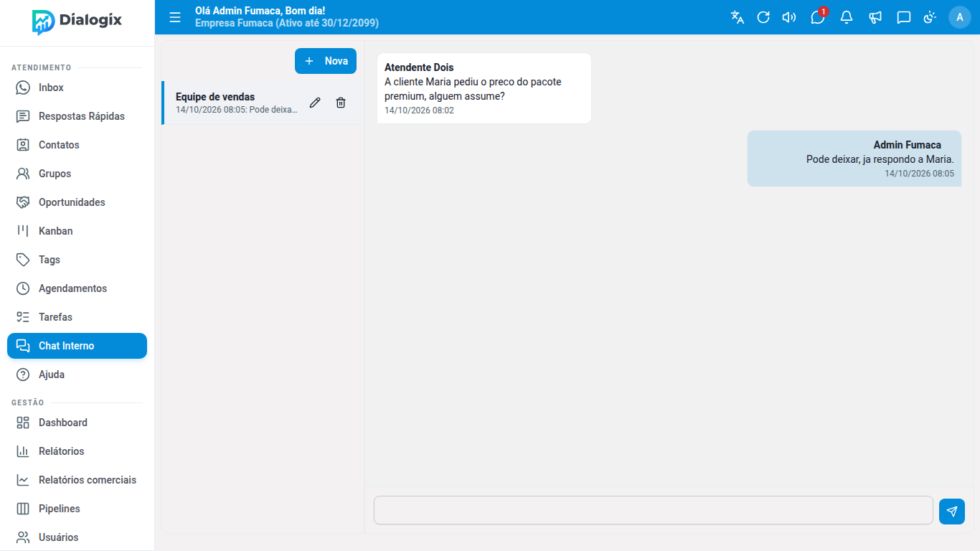Open the Oportunidades page
The width and height of the screenshot is (980, 551).
point(77,202)
